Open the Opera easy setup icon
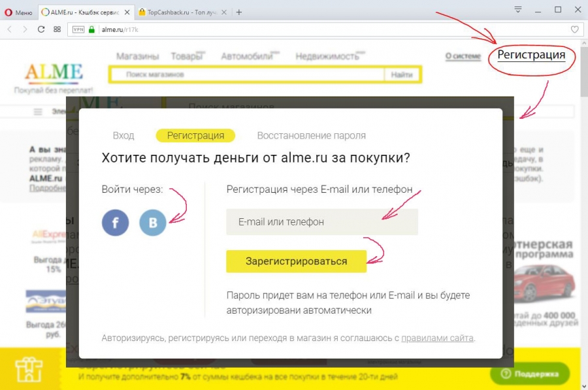Image resolution: width=588 pixels, height=390 pixels. (518, 9)
